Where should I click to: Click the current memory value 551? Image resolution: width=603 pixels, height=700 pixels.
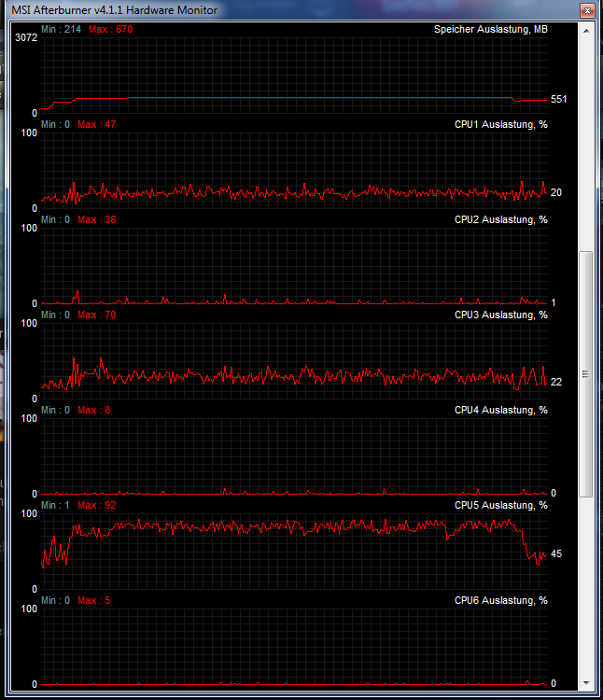tap(558, 99)
